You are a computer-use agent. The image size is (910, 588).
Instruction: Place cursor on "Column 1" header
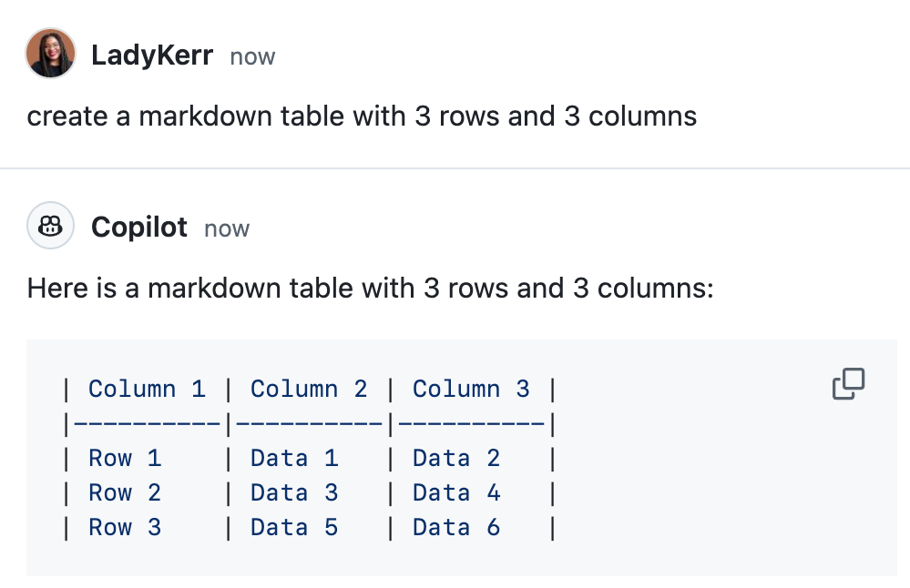click(x=147, y=389)
